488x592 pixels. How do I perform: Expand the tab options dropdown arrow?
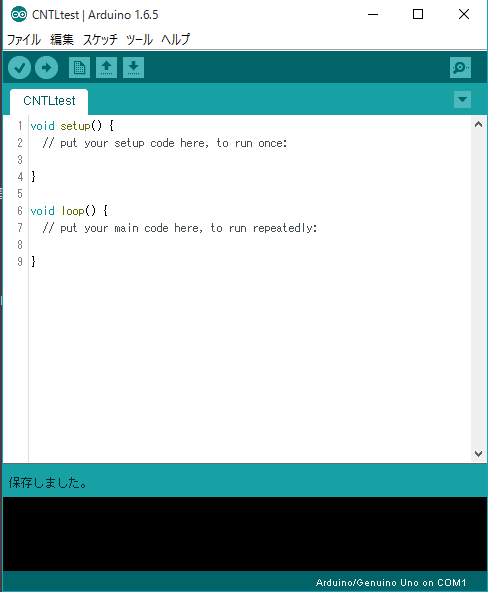tap(462, 100)
